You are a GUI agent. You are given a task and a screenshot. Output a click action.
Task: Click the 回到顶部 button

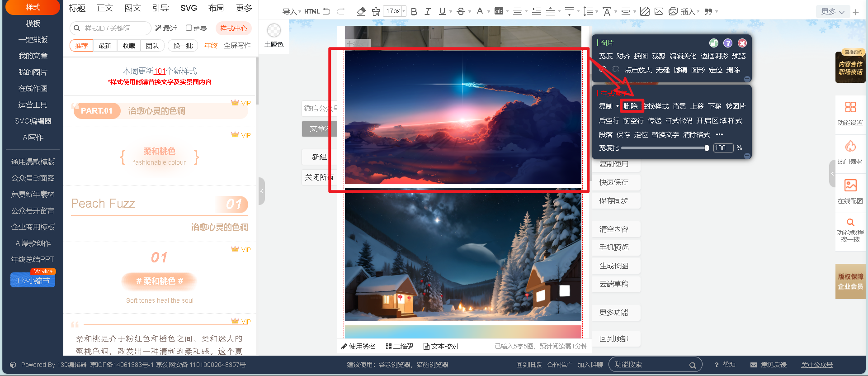coord(616,339)
